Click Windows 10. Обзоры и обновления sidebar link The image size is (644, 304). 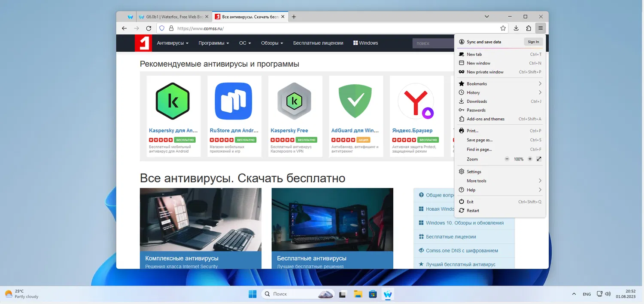pos(465,223)
